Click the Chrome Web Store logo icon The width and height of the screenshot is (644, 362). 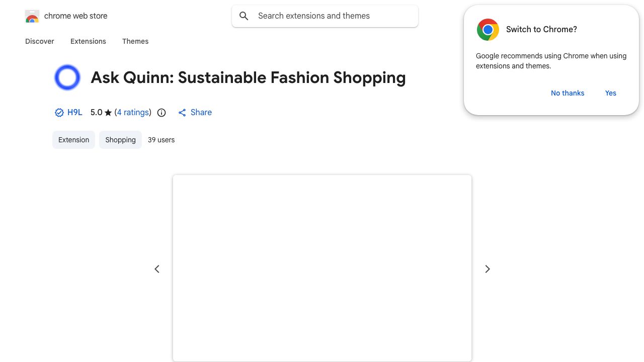click(x=32, y=16)
